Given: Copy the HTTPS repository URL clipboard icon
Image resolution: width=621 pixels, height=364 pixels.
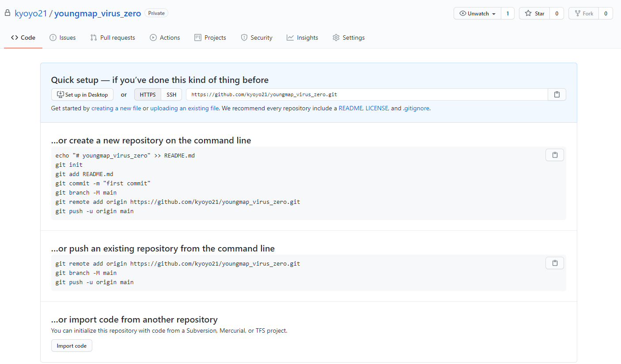Looking at the screenshot, I should [557, 94].
